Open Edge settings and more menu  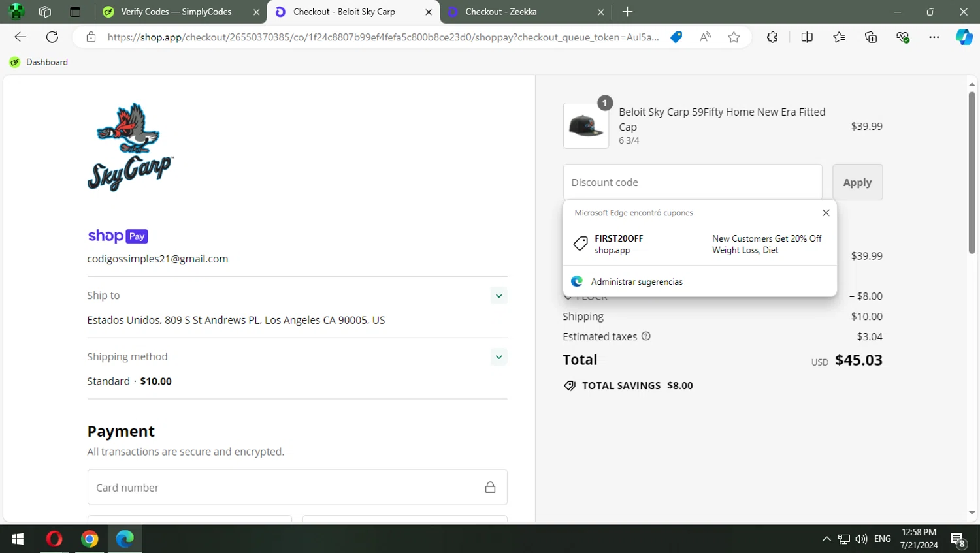934,37
